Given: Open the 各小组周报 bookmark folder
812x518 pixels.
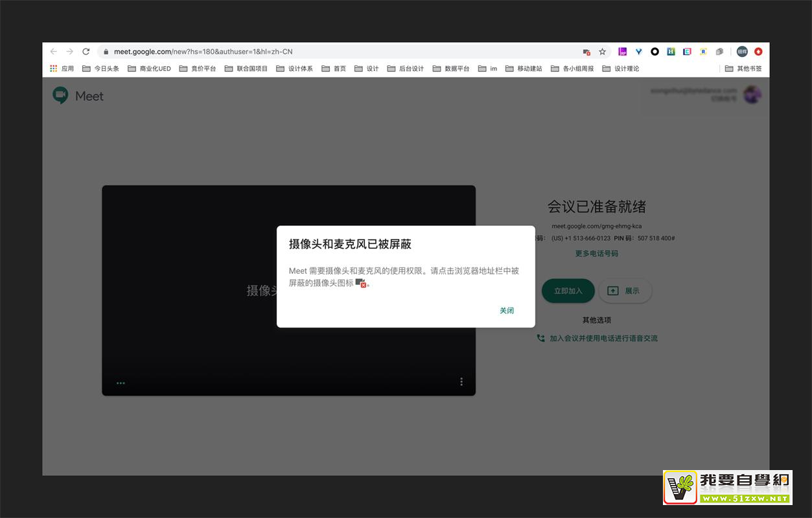Looking at the screenshot, I should (x=572, y=69).
